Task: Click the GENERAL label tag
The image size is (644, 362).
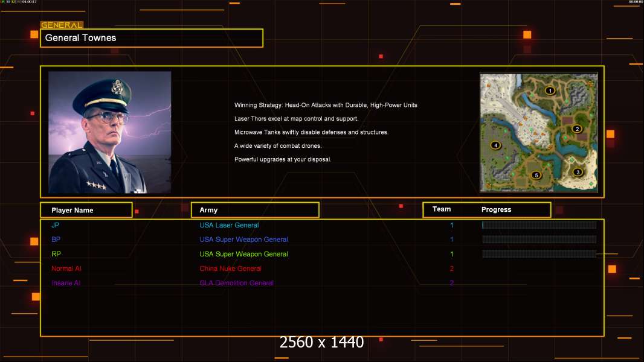Action: coord(62,25)
